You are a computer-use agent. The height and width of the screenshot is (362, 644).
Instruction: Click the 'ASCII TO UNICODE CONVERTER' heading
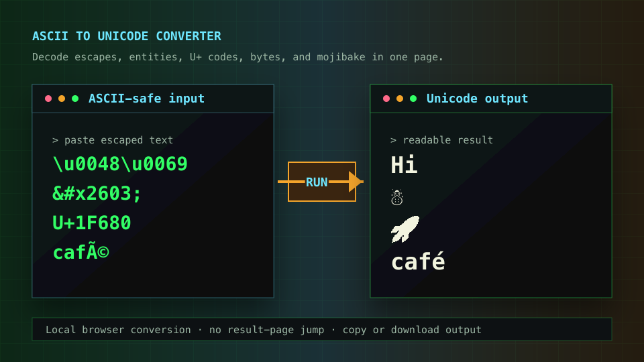[127, 36]
